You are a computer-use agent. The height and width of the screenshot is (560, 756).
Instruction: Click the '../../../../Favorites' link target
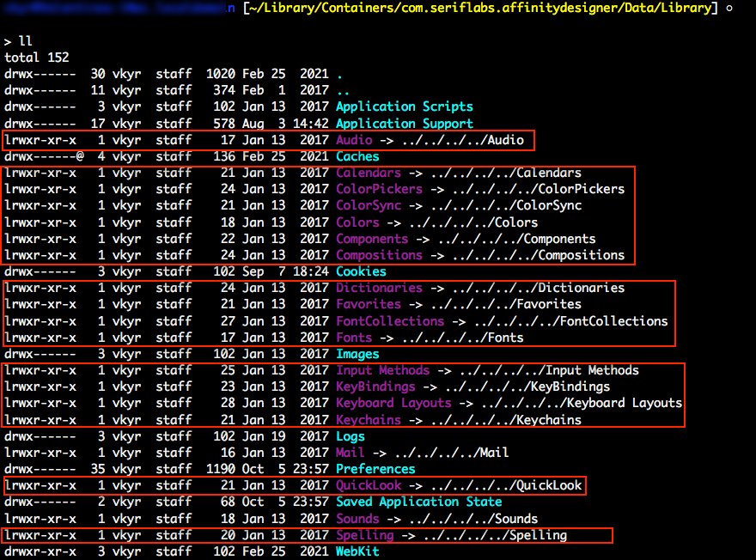click(x=506, y=304)
